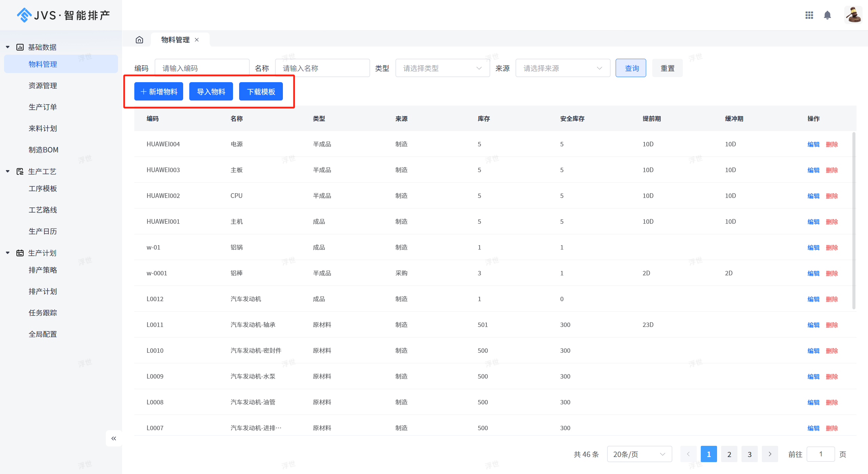Viewport: 868px width, 474px height.
Task: Open notifications bell icon
Action: 827,15
